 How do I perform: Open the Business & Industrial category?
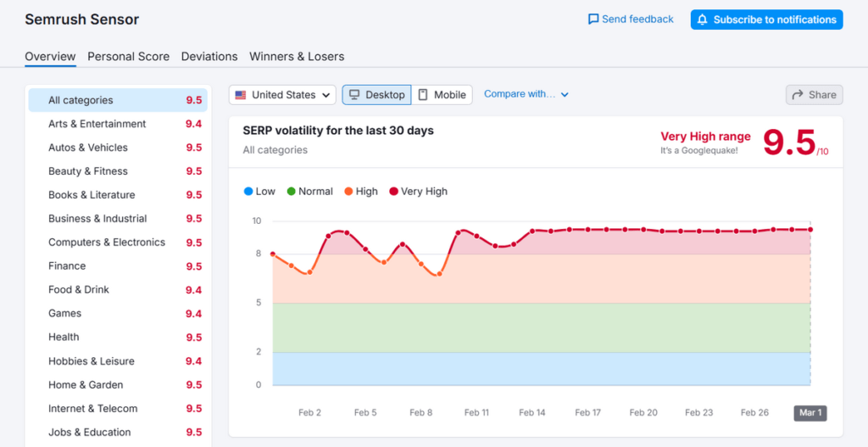click(x=118, y=219)
